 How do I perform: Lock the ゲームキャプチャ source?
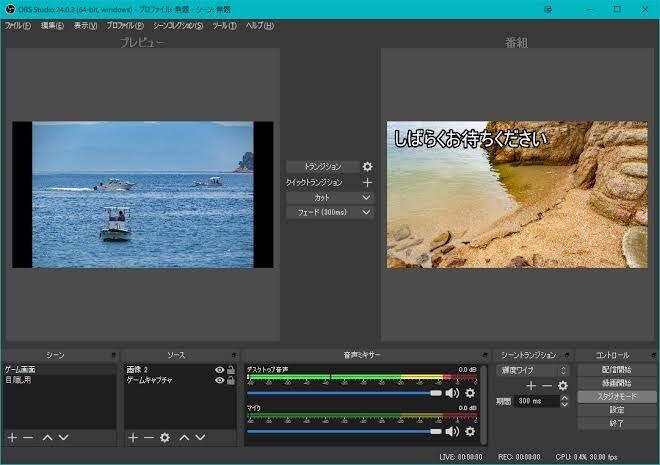point(231,380)
